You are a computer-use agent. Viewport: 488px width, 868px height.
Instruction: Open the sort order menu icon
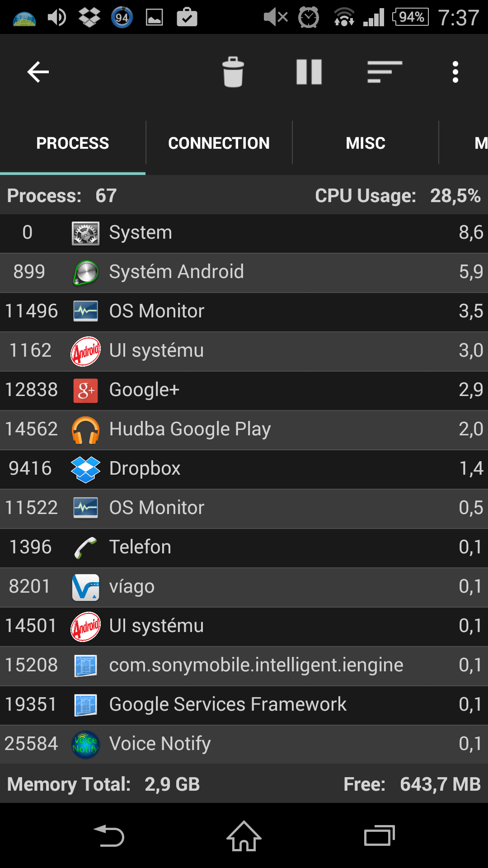click(x=385, y=72)
